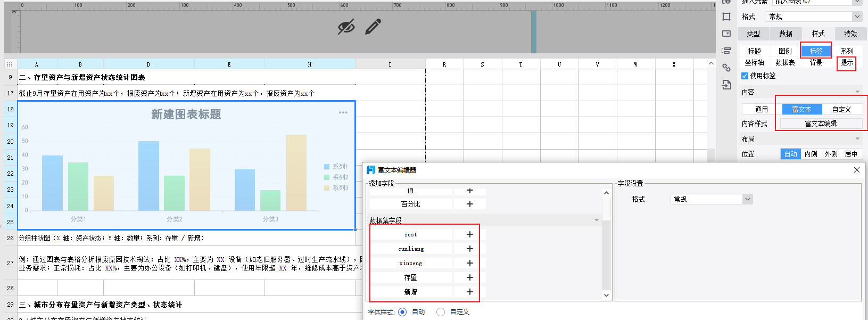Click the hidden-eye icon above the sheet

346,27
